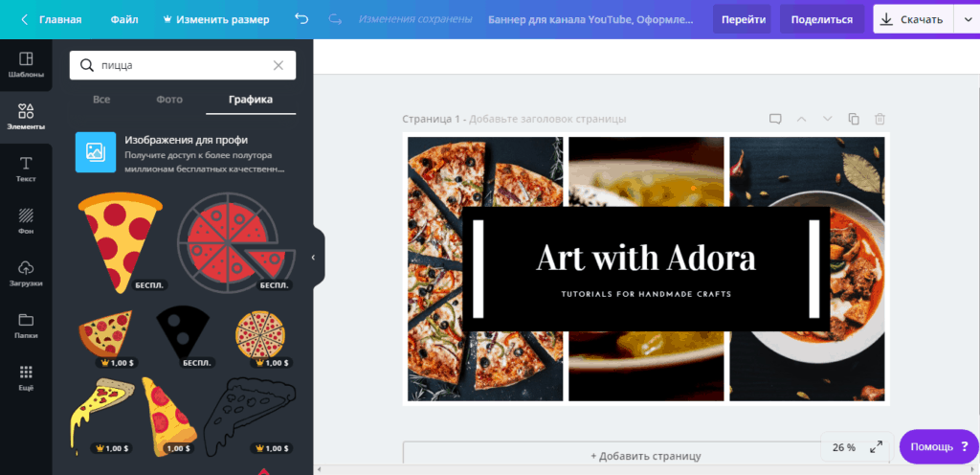Open the Загрузки uploads panel
980x475 pixels.
[26, 274]
